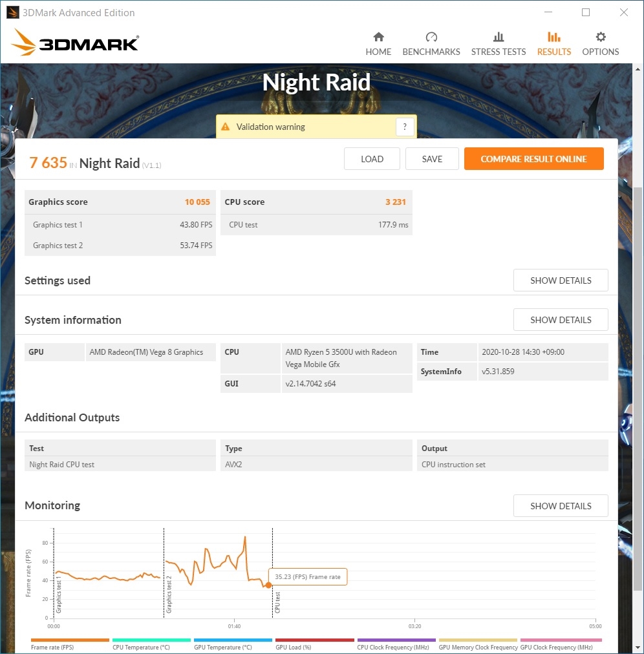Click the Stress Tests bar chart icon
Viewport: 644px width, 654px height.
point(499,37)
